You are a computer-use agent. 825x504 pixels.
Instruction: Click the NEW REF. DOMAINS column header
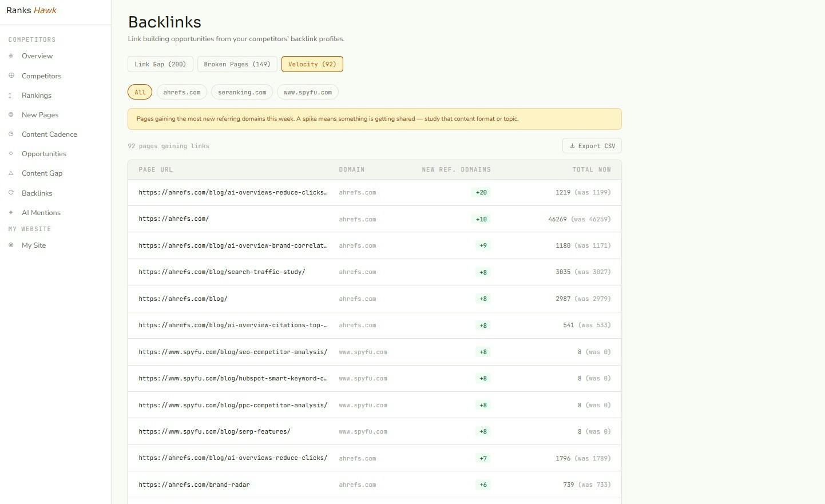tap(456, 169)
